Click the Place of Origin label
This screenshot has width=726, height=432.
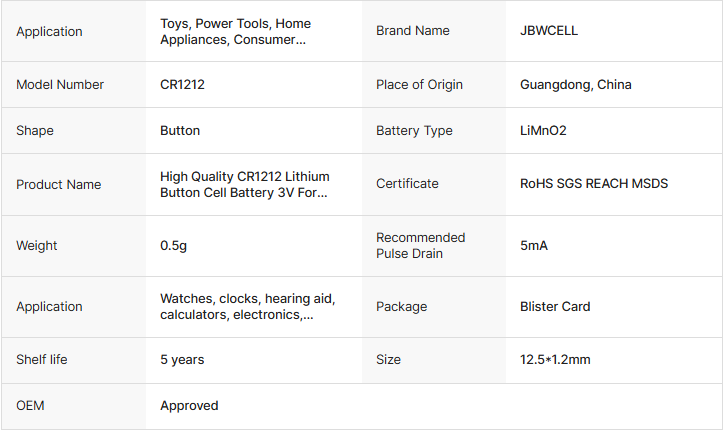tap(419, 85)
